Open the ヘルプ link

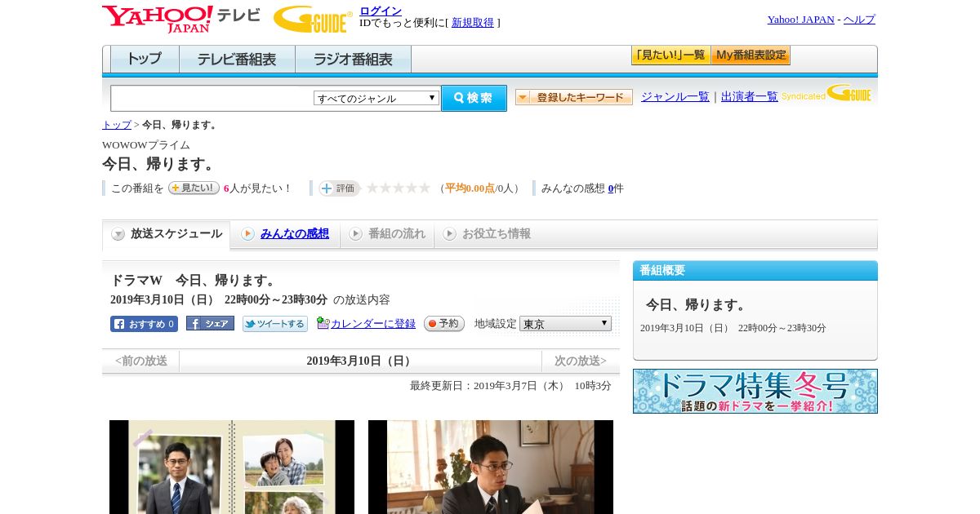859,20
